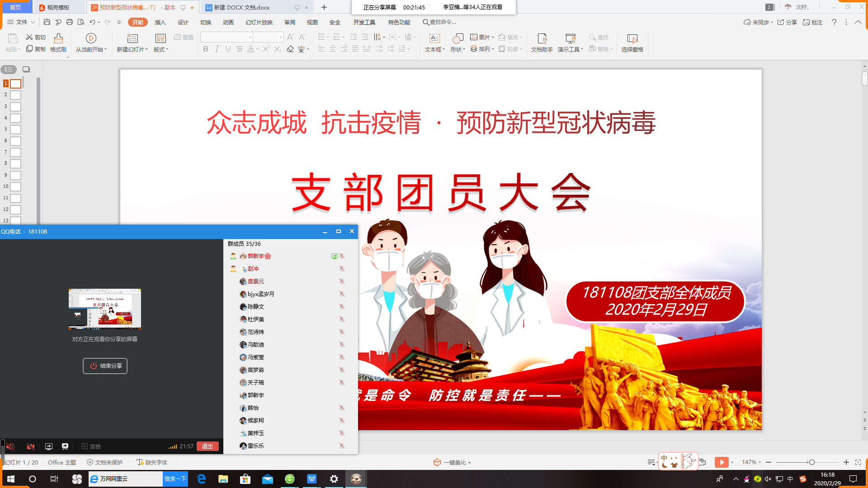Click the 从当前开始 play slideshow icon
Screen dimensions: 868x488
(91, 38)
